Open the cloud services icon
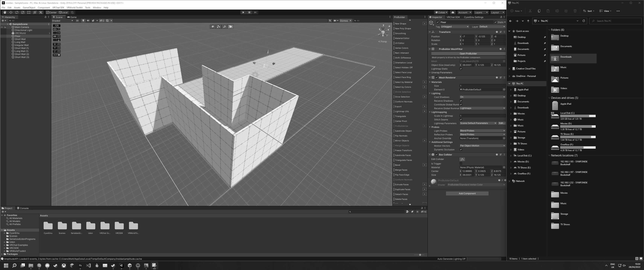644x270 pixels. click(x=453, y=12)
